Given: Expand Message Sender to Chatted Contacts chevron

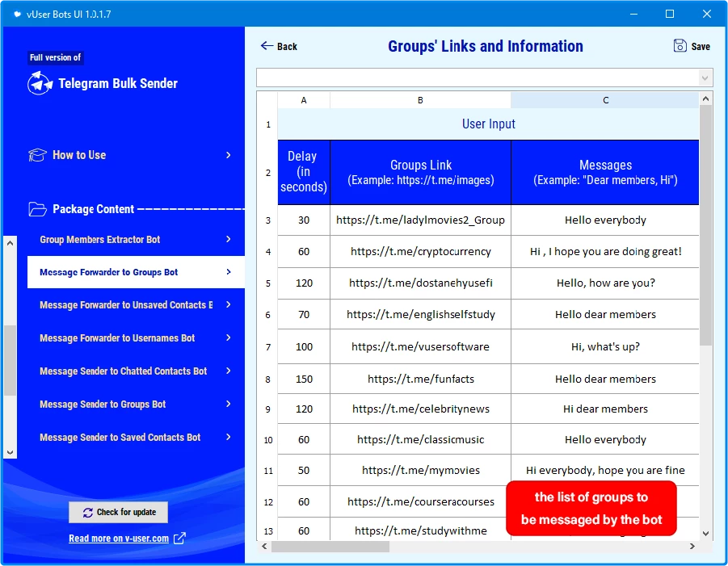Looking at the screenshot, I should (x=228, y=371).
